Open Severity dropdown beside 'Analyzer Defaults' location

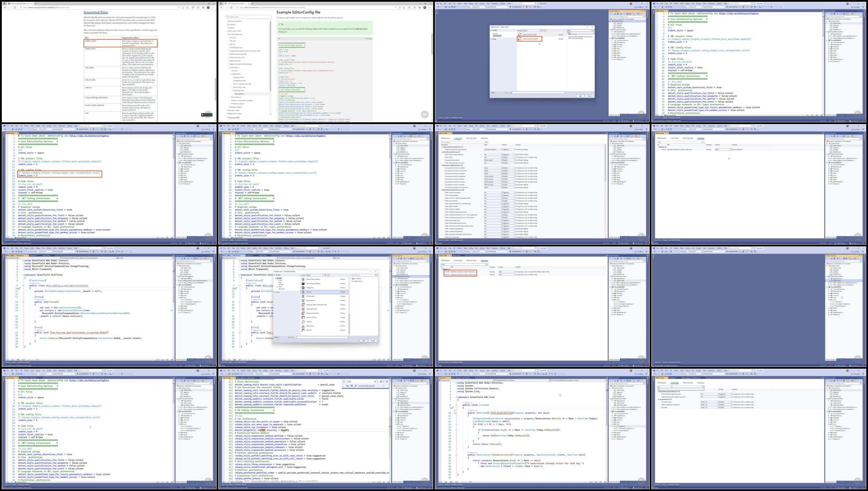pyautogui.click(x=723, y=149)
